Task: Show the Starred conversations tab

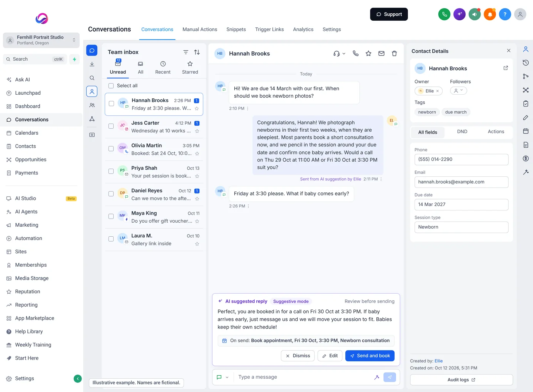Action: point(190,68)
